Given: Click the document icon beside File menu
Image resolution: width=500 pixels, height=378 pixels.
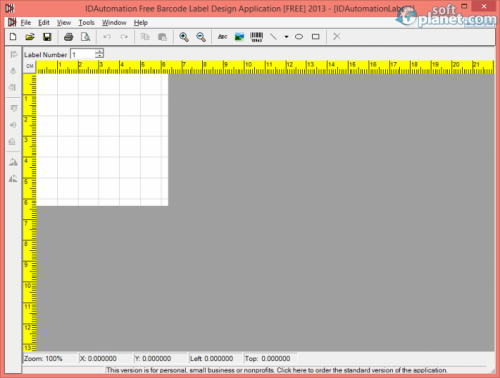Looking at the screenshot, I should point(12,22).
